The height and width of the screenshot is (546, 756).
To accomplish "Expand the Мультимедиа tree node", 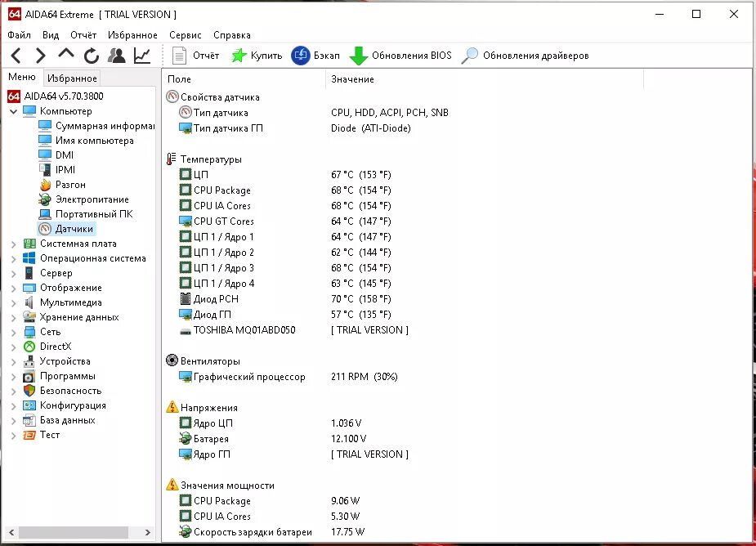I will pyautogui.click(x=14, y=303).
